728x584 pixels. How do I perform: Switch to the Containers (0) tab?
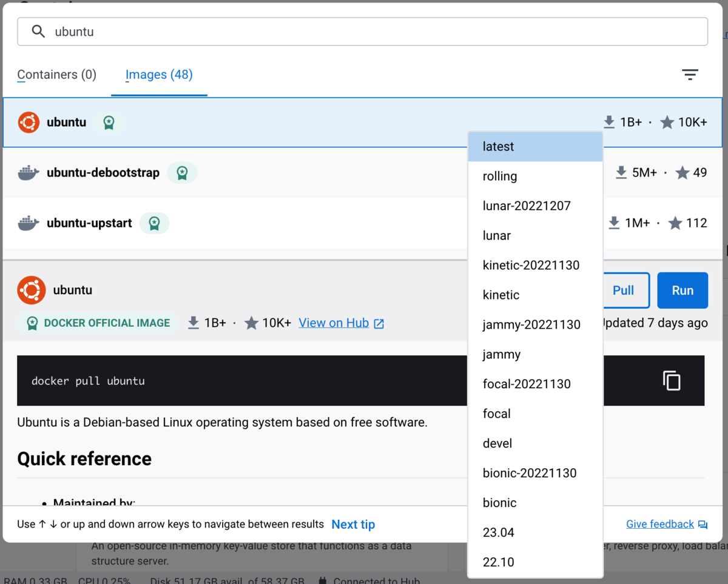coord(56,75)
